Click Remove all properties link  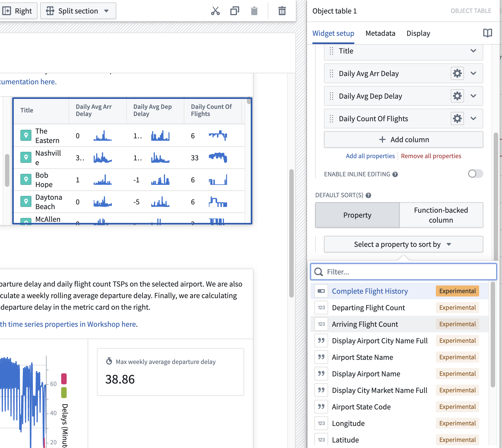431,156
